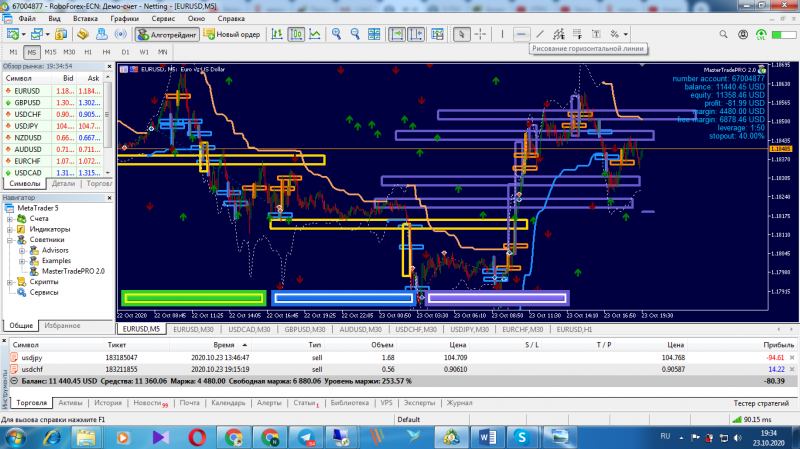Viewport: 800px width, 449px height.
Task: Click the zoom out chart icon
Action: pos(357,34)
